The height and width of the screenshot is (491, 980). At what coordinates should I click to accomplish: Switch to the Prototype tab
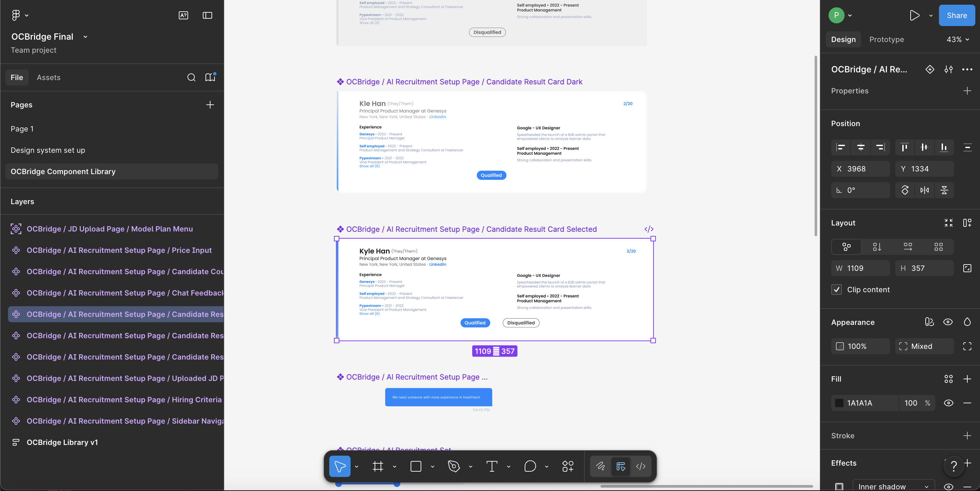[x=886, y=40]
